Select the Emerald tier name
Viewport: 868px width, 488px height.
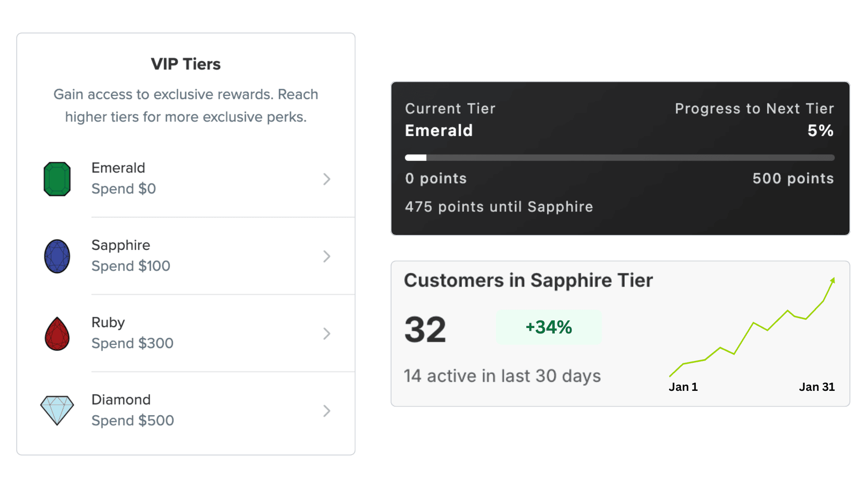118,168
